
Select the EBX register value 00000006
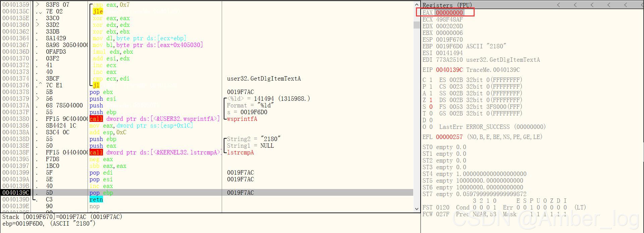point(449,33)
